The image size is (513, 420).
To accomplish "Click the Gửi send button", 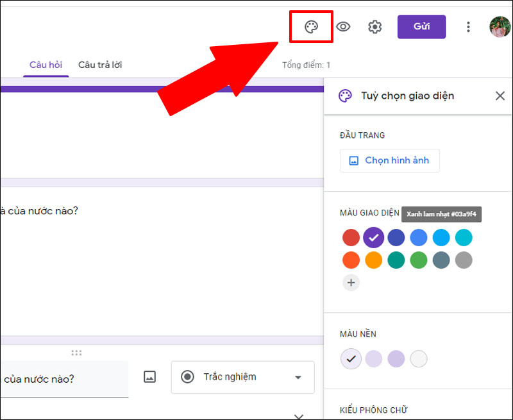I will pyautogui.click(x=421, y=26).
